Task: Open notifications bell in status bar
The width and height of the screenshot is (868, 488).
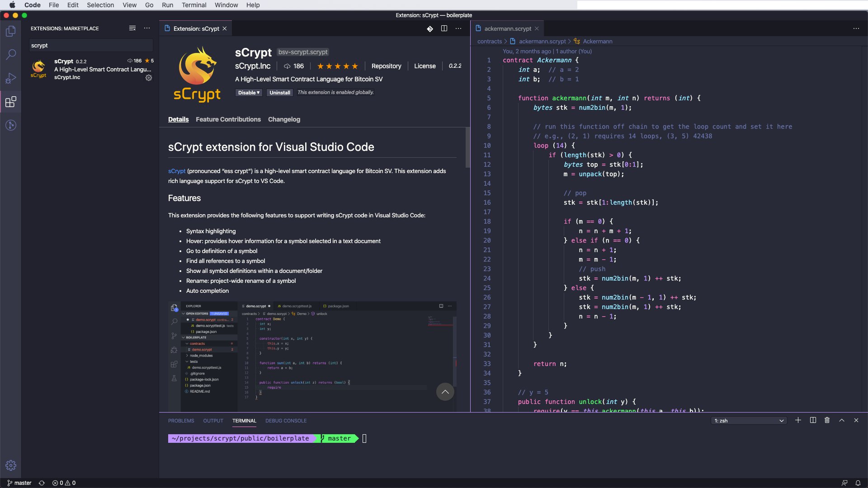Action: pyautogui.click(x=858, y=483)
